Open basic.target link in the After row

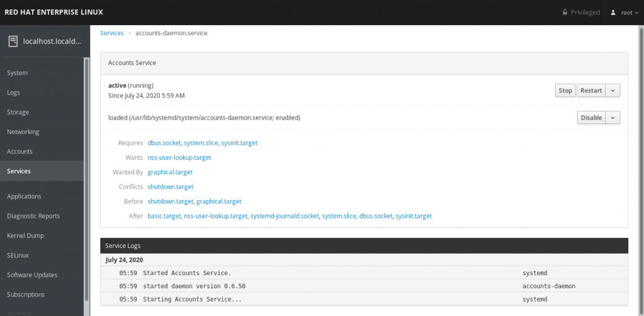163,216
